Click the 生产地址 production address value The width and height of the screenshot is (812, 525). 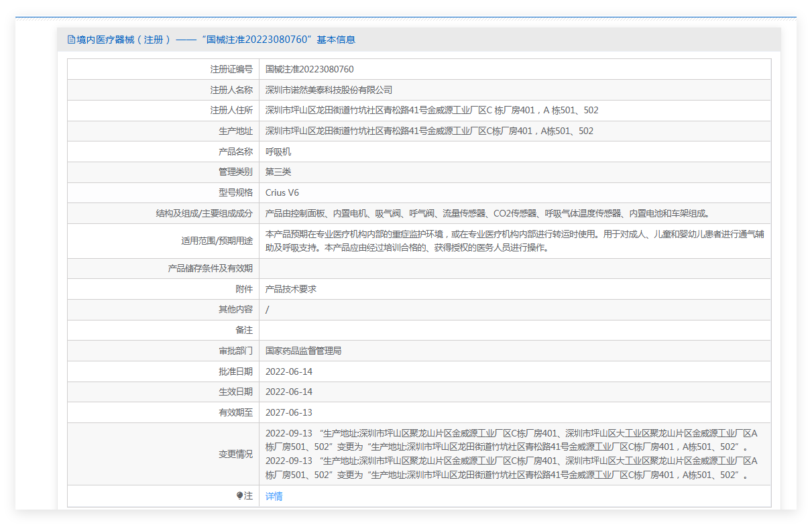pyautogui.click(x=429, y=131)
